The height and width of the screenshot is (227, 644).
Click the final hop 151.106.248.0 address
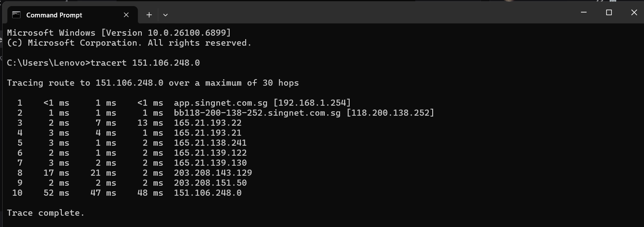click(207, 193)
